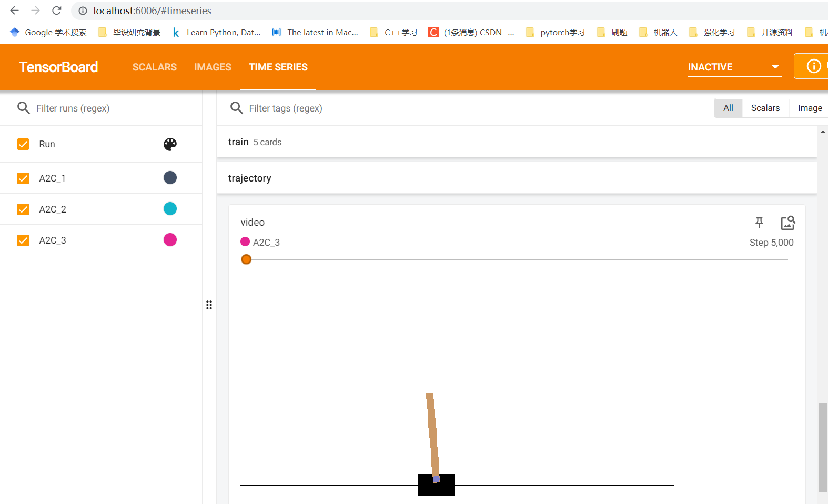The height and width of the screenshot is (504, 828).
Task: Reload the page with refresh icon
Action: 57,11
